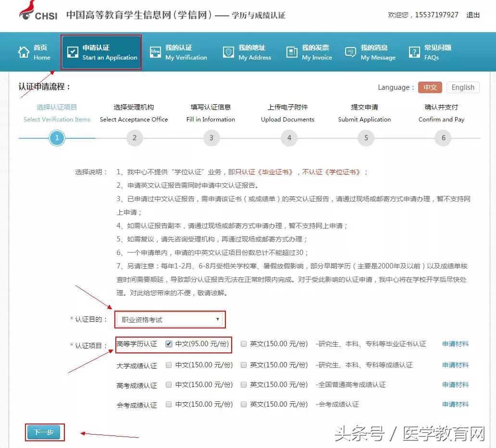The image size is (496, 448).
Task: Open 申请材料 for 会考成绩认证
Action: pos(455,404)
